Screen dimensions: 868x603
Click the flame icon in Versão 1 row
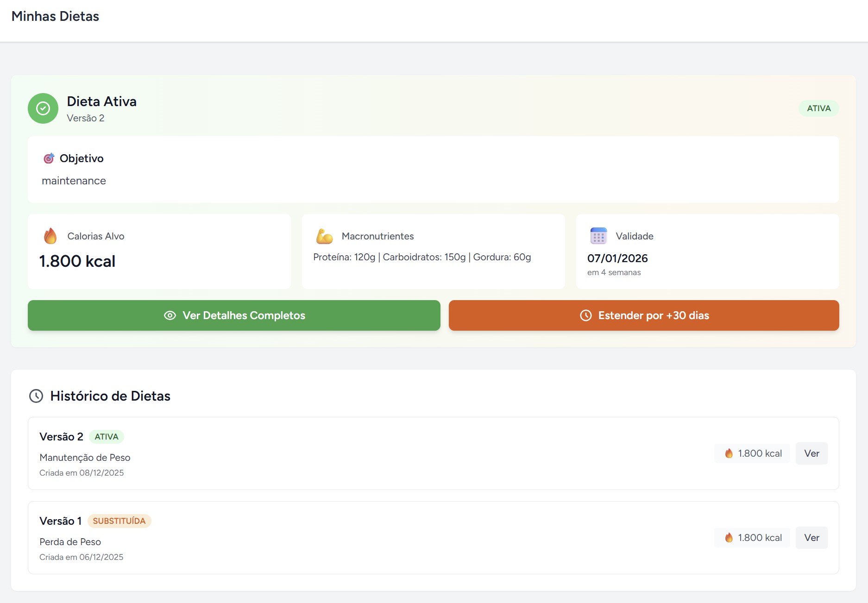tap(729, 538)
